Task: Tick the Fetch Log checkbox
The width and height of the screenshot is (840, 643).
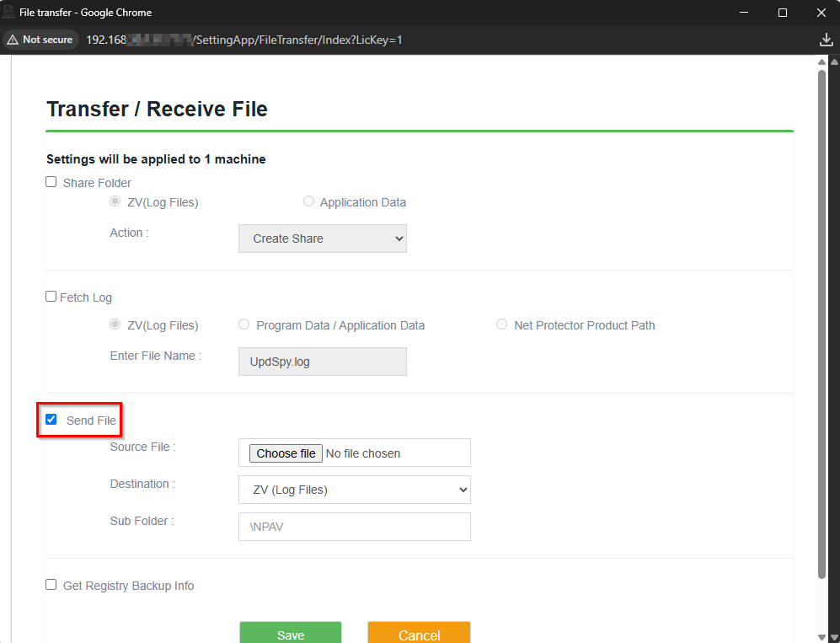Action: pyautogui.click(x=51, y=297)
